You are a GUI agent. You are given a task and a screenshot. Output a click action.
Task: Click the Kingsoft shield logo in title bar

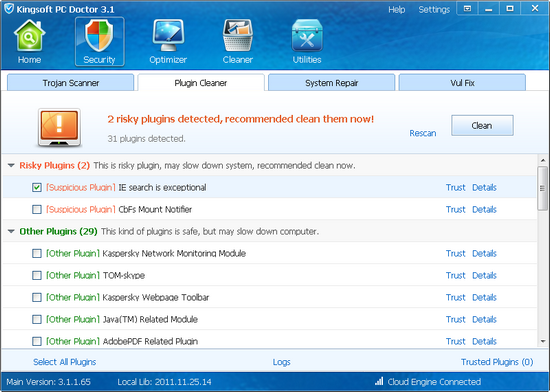click(9, 8)
